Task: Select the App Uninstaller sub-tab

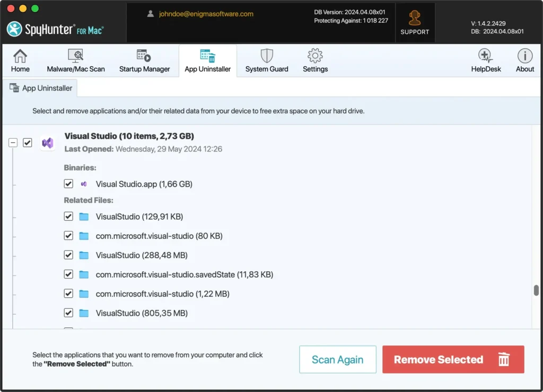Action: (40, 88)
